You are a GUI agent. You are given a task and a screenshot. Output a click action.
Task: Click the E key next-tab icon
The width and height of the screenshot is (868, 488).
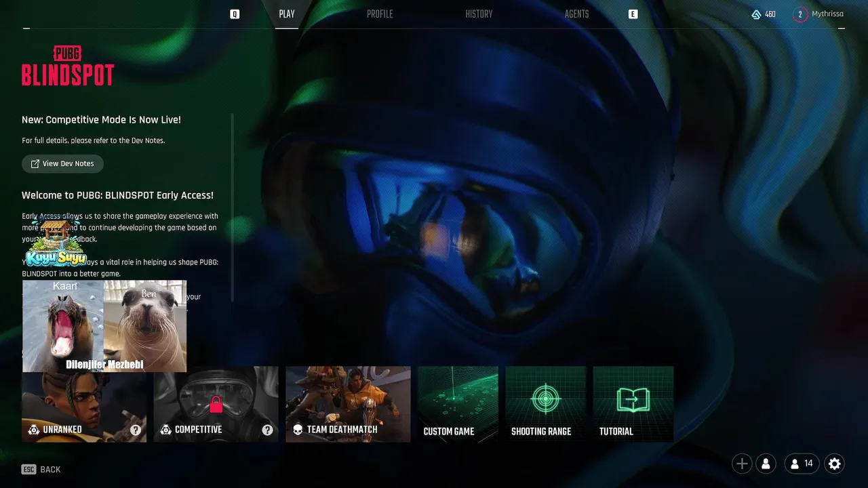click(633, 14)
